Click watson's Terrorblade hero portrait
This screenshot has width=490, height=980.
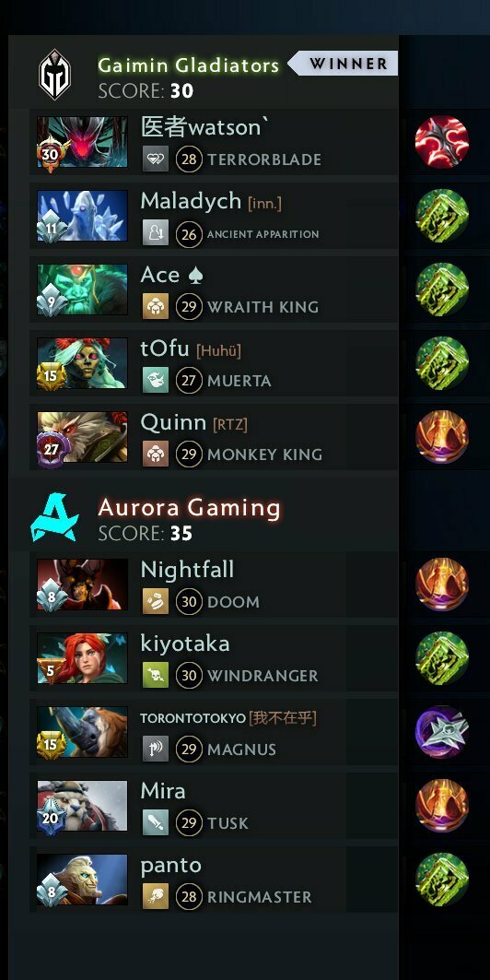tap(82, 142)
